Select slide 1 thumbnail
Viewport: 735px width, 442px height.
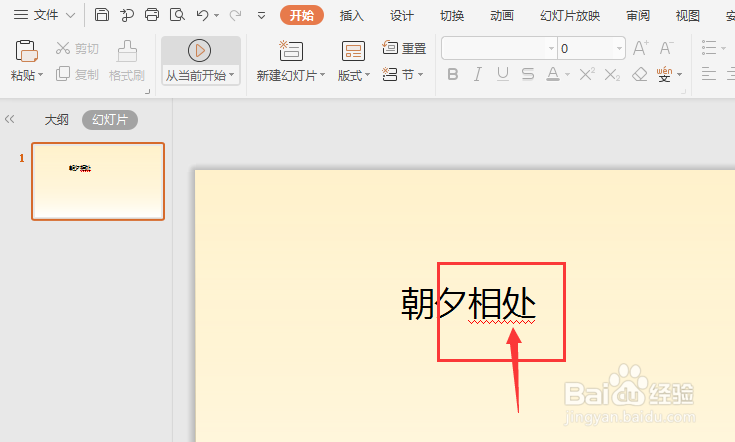(98, 181)
